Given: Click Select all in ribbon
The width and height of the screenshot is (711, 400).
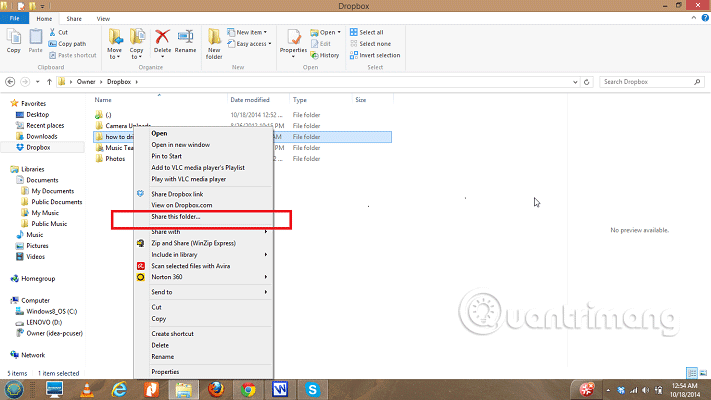Looking at the screenshot, I should coord(366,32).
